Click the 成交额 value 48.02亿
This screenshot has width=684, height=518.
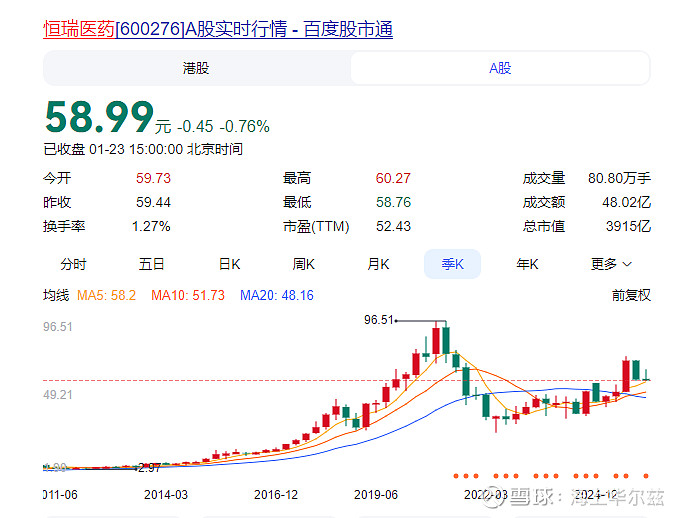click(626, 202)
